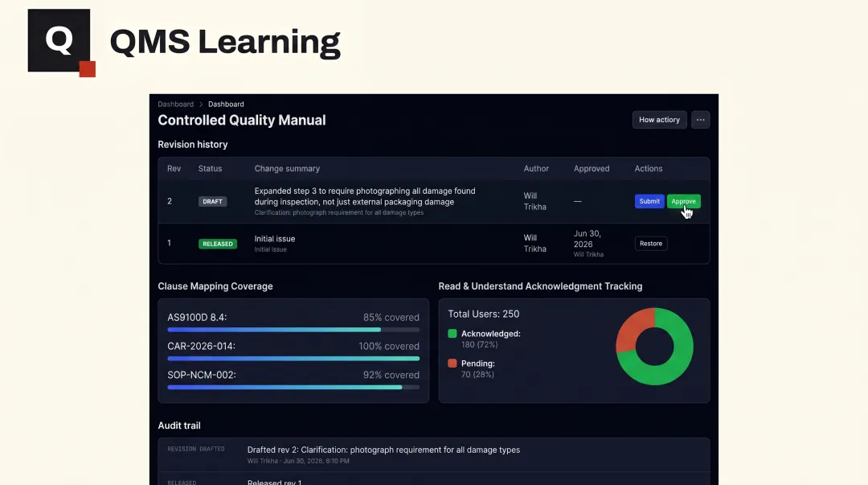Click the RELEASED status badge

pos(218,244)
